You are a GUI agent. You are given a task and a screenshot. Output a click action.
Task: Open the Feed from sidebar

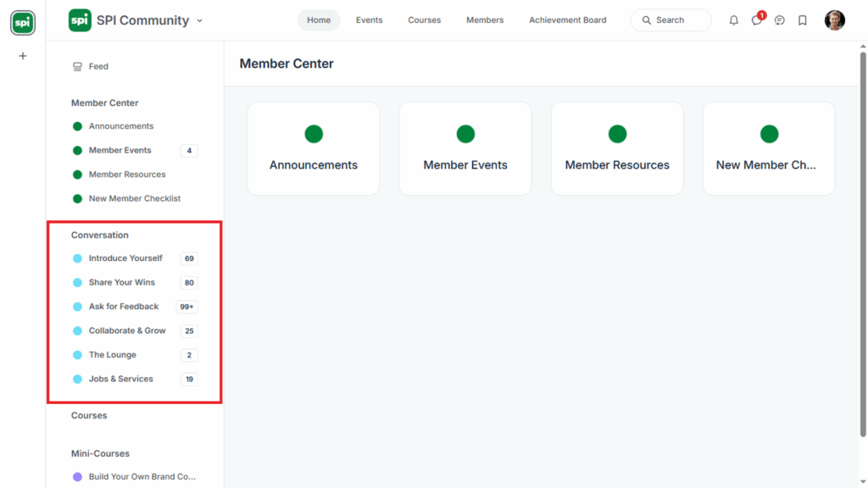tap(98, 66)
